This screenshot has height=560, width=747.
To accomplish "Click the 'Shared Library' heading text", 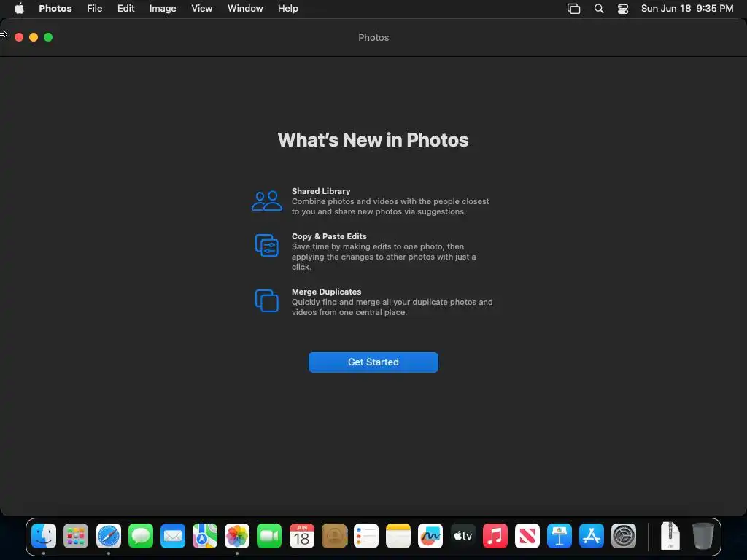I will click(x=321, y=191).
